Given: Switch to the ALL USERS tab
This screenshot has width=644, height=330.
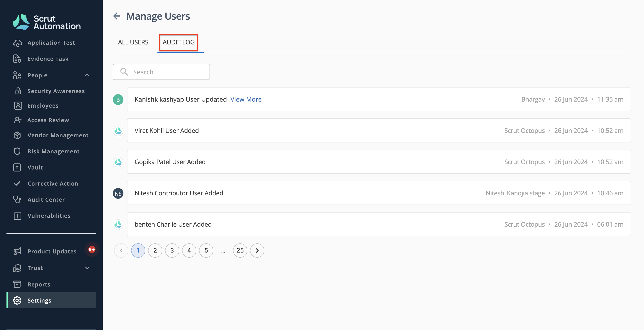Looking at the screenshot, I should click(x=133, y=42).
